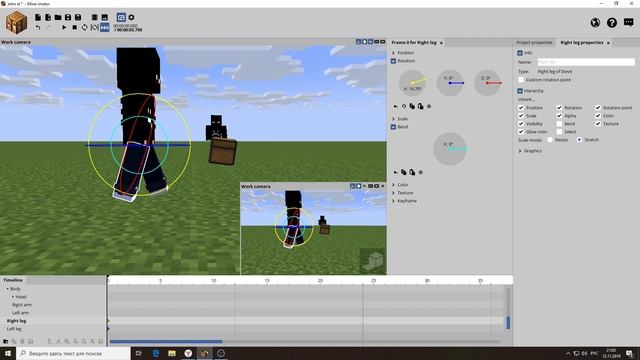The image size is (640, 360).
Task: Expand the Graphics section
Action: (520, 151)
